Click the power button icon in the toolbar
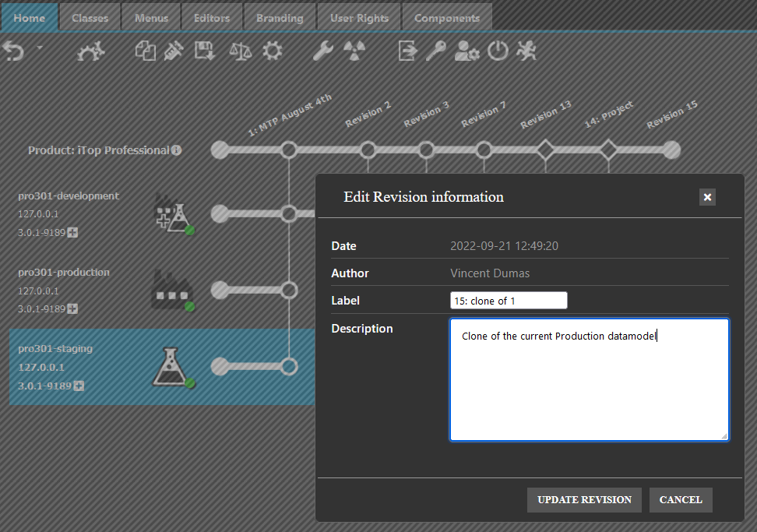Screen dimensions: 757x532 tap(498, 50)
